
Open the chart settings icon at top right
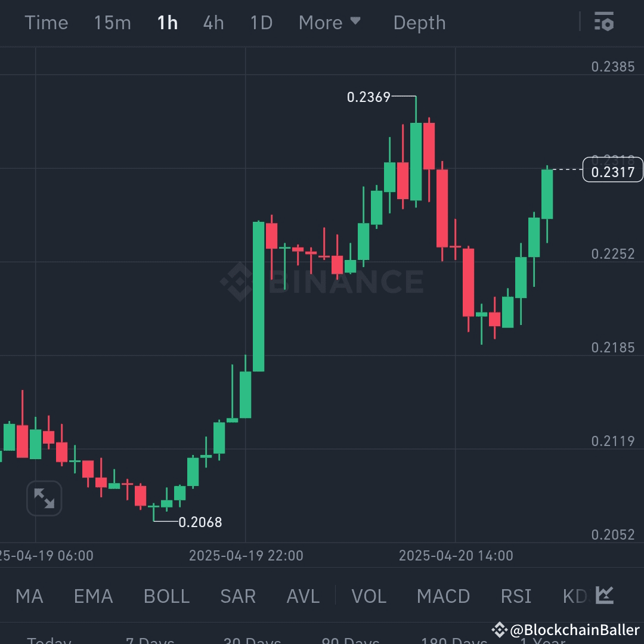point(605,22)
